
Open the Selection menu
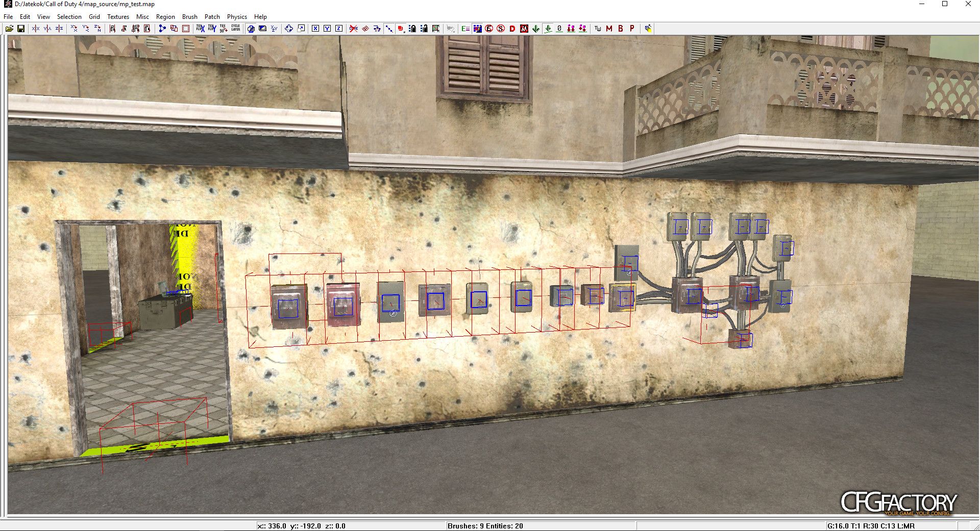point(69,17)
